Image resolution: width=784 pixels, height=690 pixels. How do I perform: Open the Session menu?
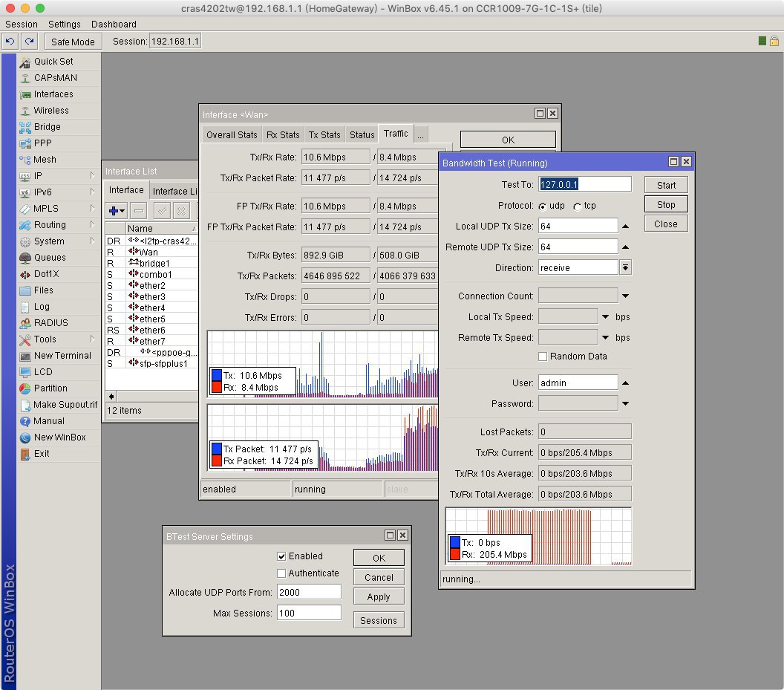(22, 24)
